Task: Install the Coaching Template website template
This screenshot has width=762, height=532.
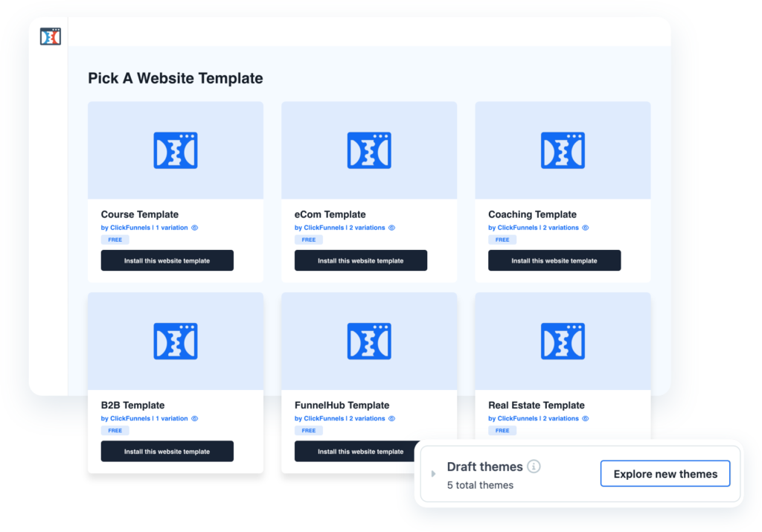Action: pyautogui.click(x=554, y=260)
